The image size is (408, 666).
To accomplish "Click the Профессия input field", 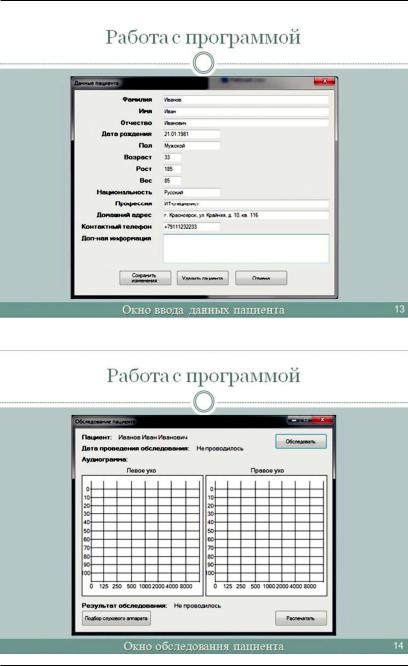I will pos(245,204).
